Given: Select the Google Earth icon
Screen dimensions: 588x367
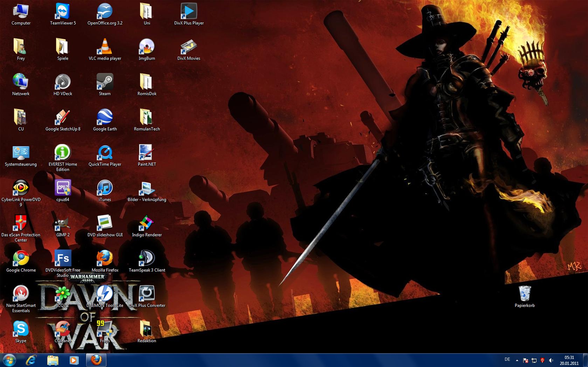Looking at the screenshot, I should coord(105,118).
